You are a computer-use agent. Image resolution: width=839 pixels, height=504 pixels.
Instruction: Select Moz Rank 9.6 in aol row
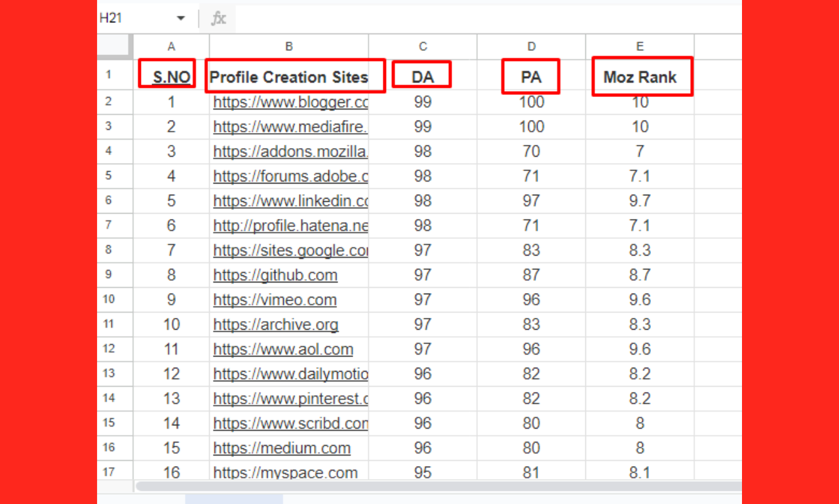tap(640, 349)
